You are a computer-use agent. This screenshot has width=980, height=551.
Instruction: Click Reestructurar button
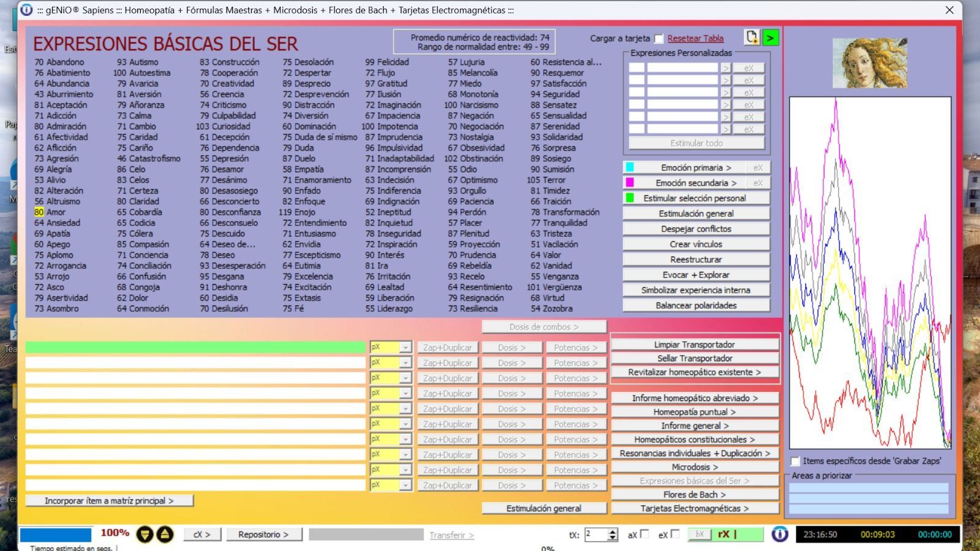coord(696,260)
